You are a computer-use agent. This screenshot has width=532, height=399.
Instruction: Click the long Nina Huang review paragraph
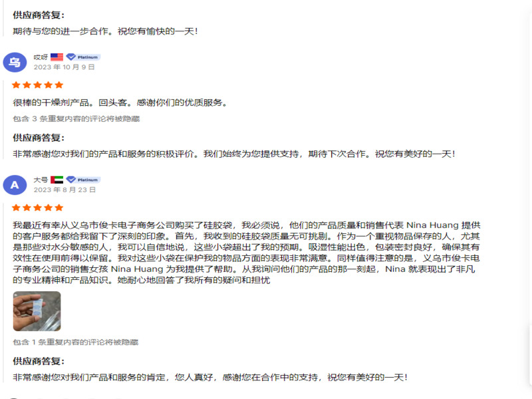(x=247, y=253)
